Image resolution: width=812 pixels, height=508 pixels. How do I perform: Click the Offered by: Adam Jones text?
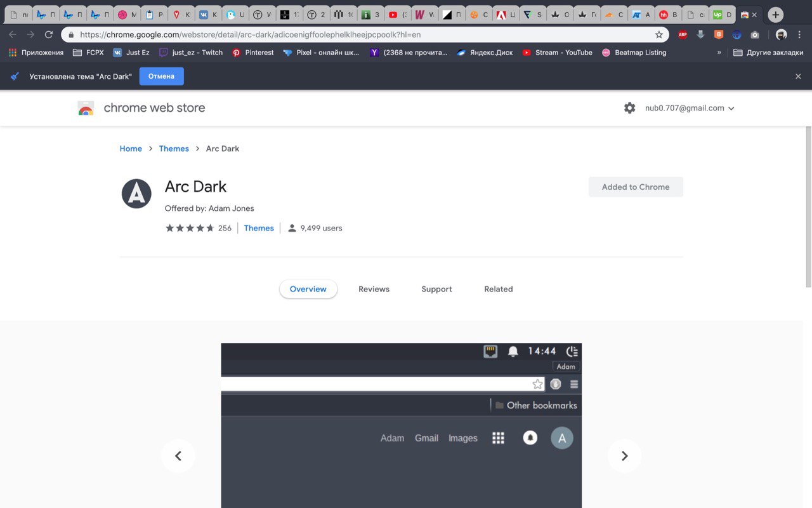pos(209,208)
